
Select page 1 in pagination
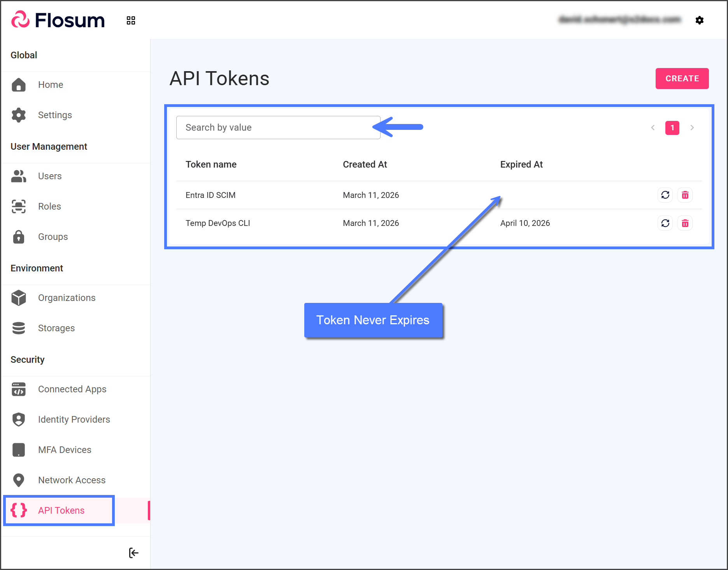tap(672, 128)
